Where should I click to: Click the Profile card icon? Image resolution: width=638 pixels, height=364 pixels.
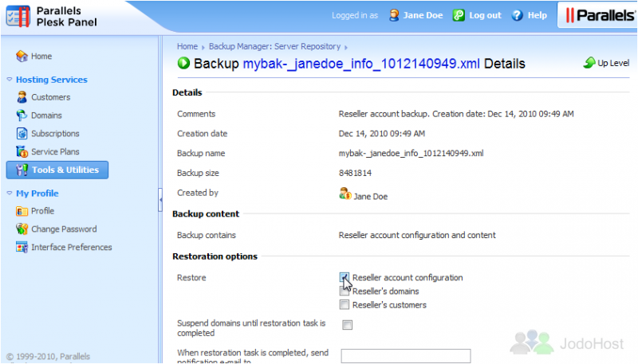point(22,211)
